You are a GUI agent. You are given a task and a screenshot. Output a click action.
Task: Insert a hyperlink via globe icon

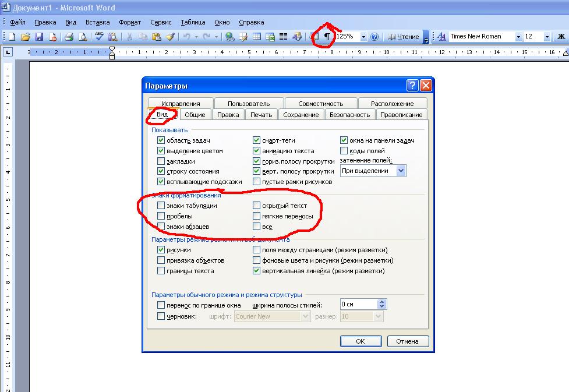(x=229, y=37)
